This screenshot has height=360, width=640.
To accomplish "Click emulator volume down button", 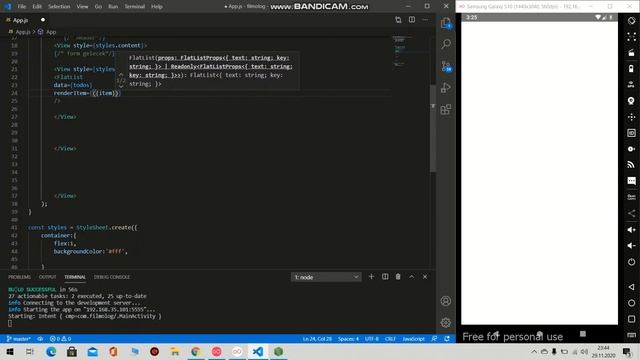I will click(x=631, y=246).
